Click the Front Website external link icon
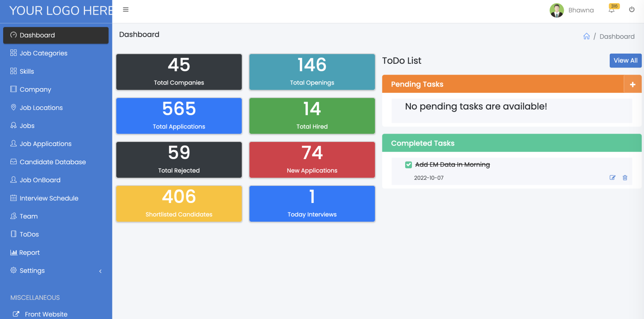 [x=16, y=314]
